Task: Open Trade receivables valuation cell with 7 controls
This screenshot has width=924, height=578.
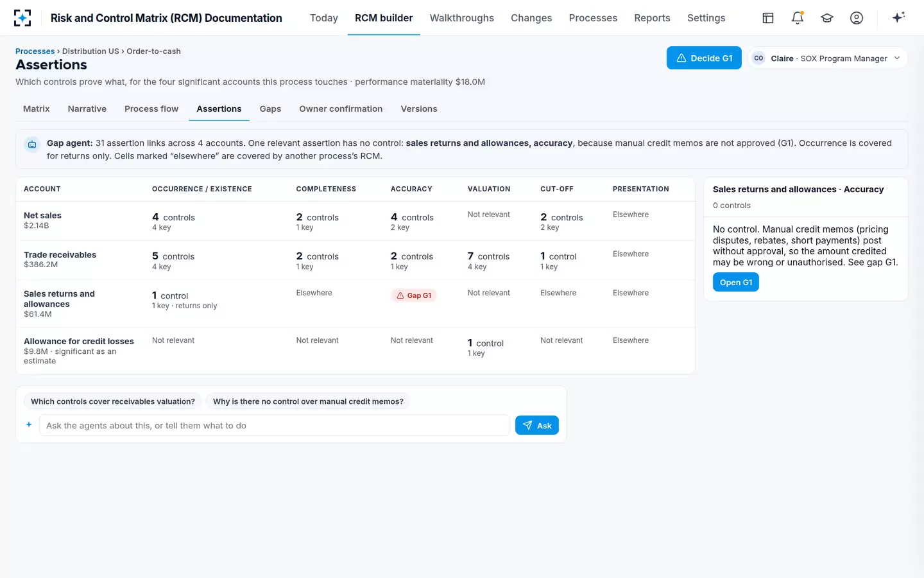Action: click(x=489, y=261)
